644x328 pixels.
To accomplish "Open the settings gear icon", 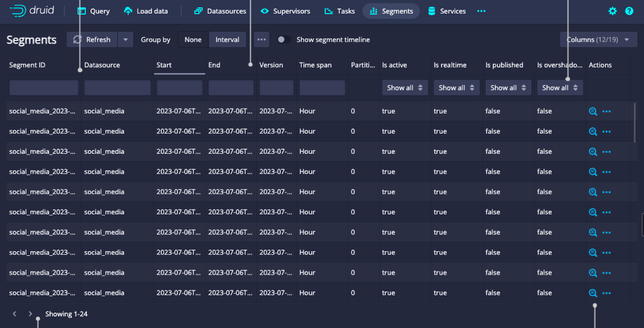I will tap(612, 11).
